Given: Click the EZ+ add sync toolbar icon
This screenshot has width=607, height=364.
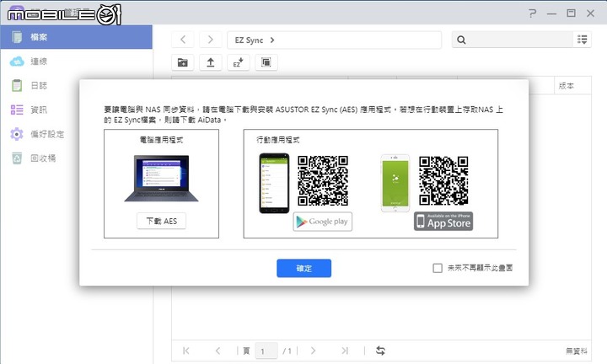Looking at the screenshot, I should 238,62.
